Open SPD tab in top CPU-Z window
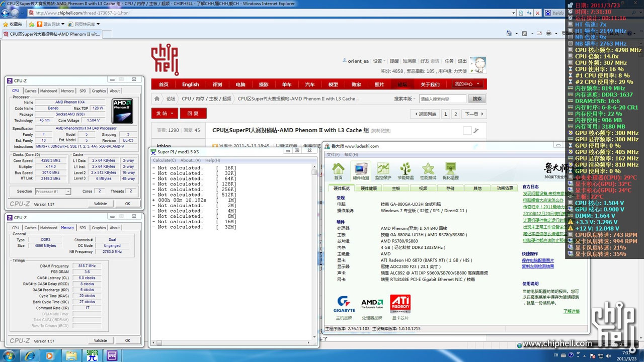The width and height of the screenshot is (644, 362). tap(83, 91)
